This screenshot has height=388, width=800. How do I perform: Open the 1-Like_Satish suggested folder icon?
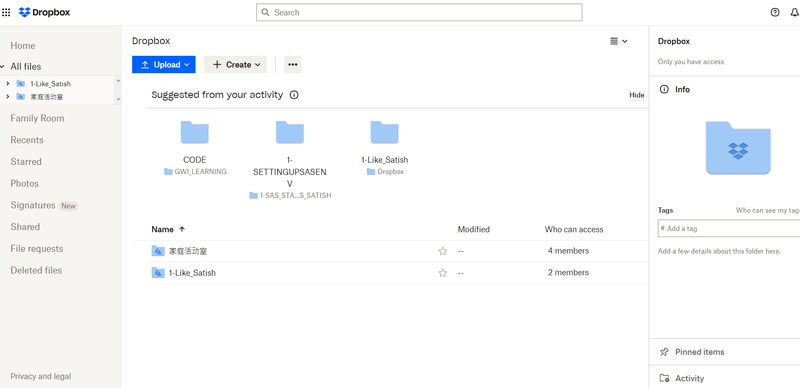(x=385, y=132)
